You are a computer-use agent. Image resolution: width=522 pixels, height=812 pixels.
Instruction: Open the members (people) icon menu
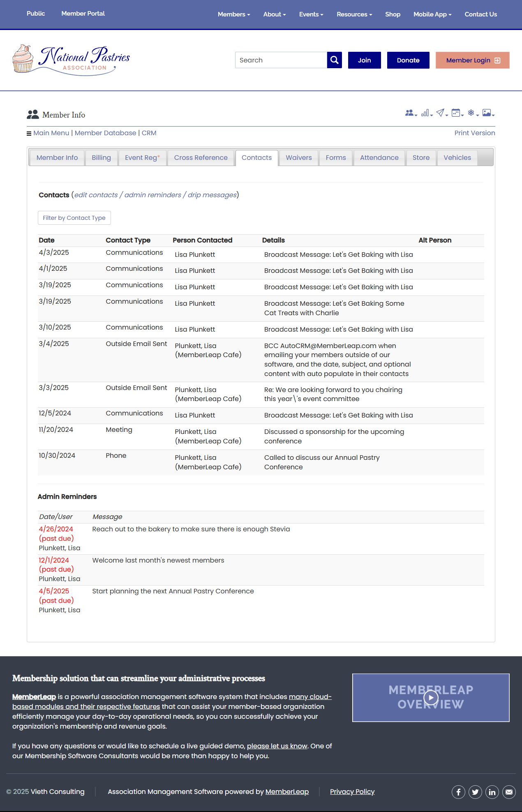(x=411, y=113)
